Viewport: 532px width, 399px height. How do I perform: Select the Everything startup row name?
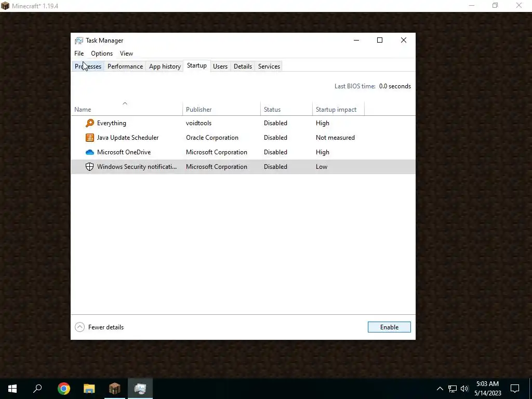pyautogui.click(x=112, y=123)
